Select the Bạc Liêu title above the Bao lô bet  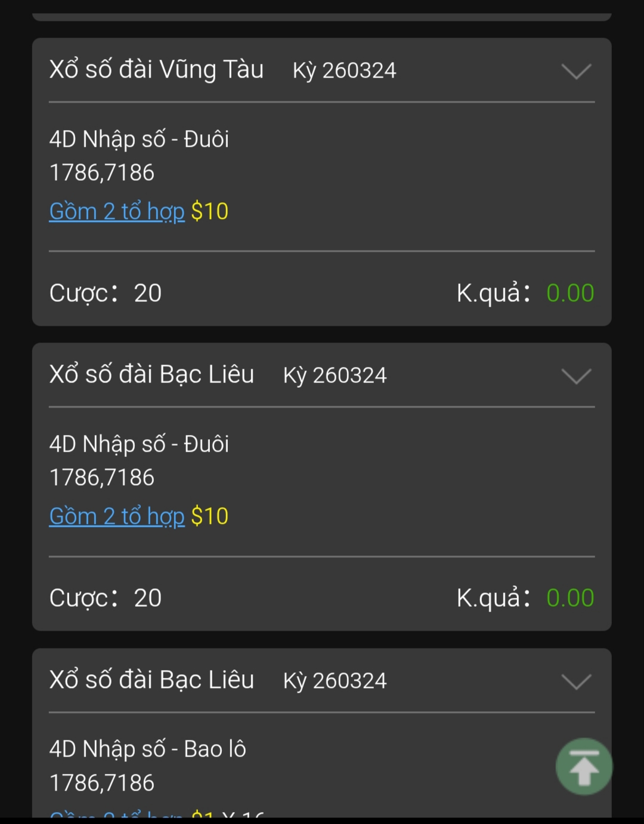[x=151, y=680]
